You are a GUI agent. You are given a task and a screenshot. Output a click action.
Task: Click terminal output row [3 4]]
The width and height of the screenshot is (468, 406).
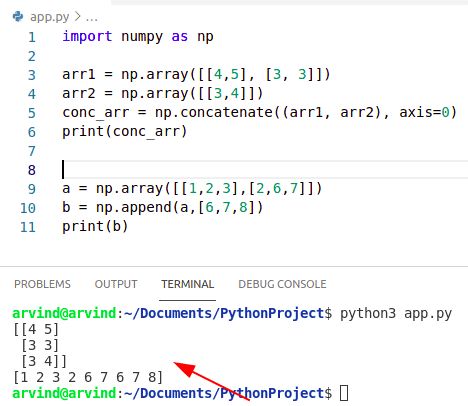[x=44, y=361]
